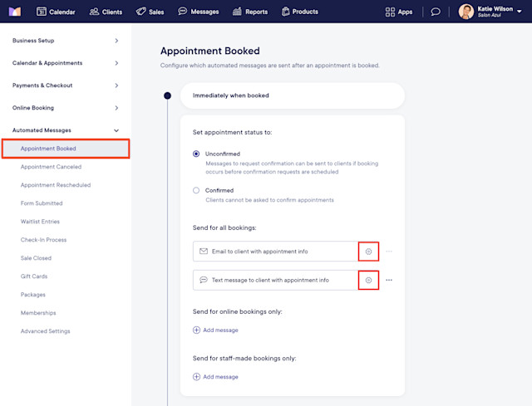Viewport: 532px width, 406px height.
Task: Click the Confirmed option label text
Action: (219, 190)
